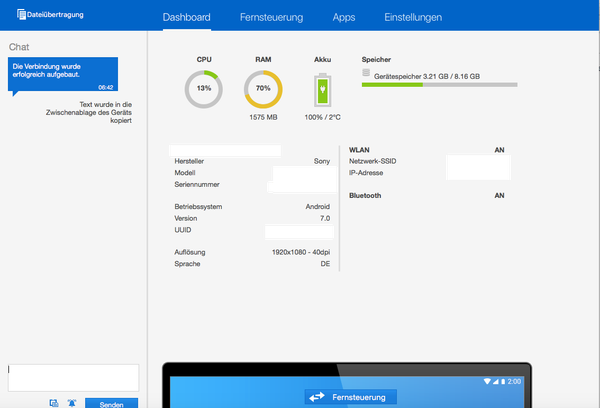The height and width of the screenshot is (408, 600).
Task: Click the Akku battery icon
Action: coord(322,91)
